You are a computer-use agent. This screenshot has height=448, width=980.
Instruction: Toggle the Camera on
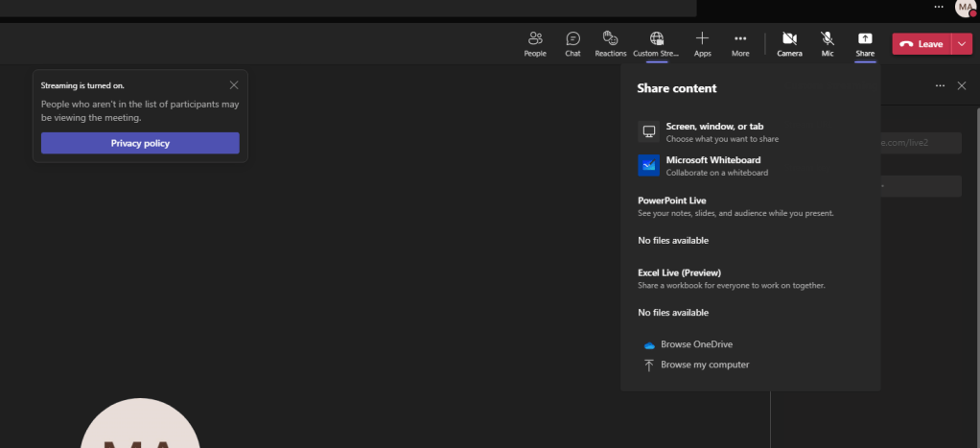click(789, 43)
